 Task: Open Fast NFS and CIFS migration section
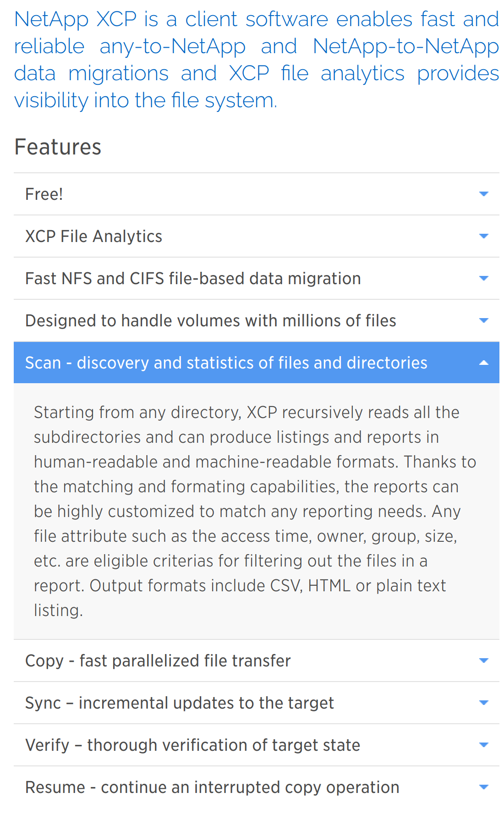click(193, 278)
